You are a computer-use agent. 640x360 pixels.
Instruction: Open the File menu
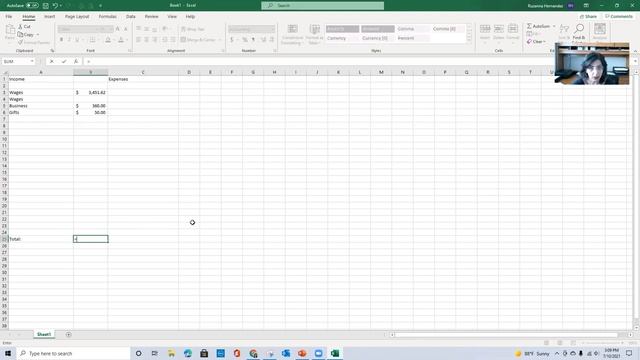click(x=9, y=16)
